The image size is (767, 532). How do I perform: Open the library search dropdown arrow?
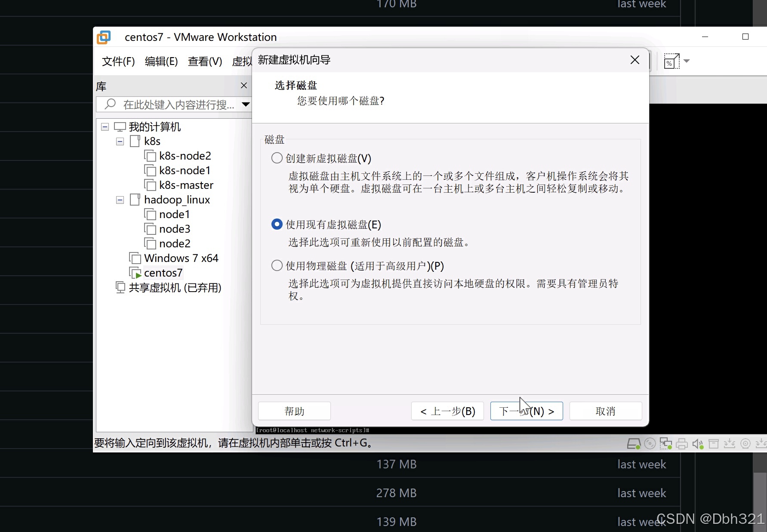coord(246,104)
